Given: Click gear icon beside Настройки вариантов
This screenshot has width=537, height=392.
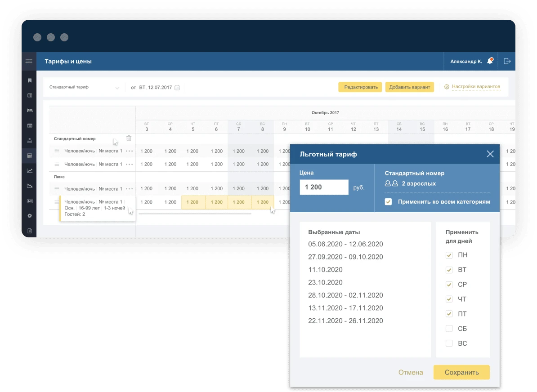Looking at the screenshot, I should point(447,87).
